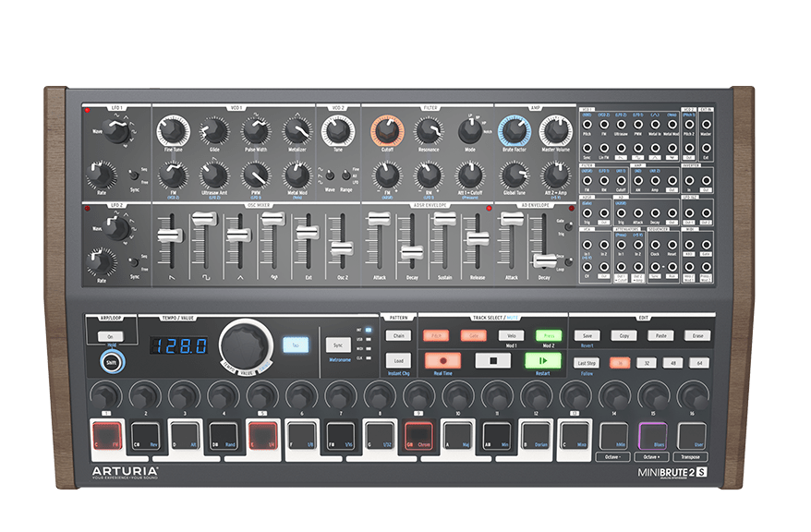Click the sawtooth level fader in Osc Mixer

click(x=170, y=236)
